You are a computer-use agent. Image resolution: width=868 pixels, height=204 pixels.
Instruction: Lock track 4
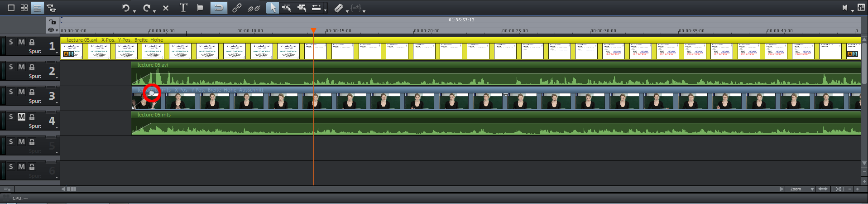pyautogui.click(x=32, y=117)
